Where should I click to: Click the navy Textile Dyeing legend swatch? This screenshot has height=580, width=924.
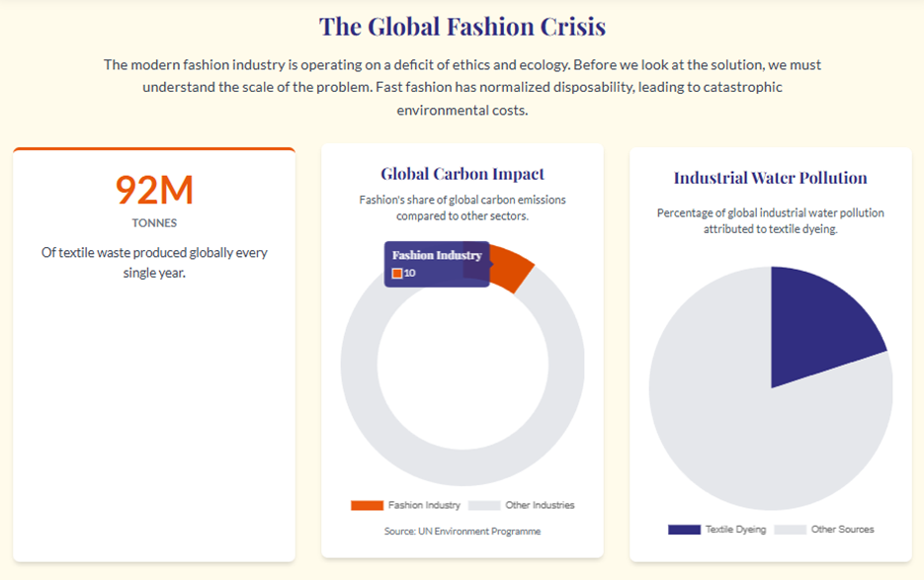click(684, 530)
